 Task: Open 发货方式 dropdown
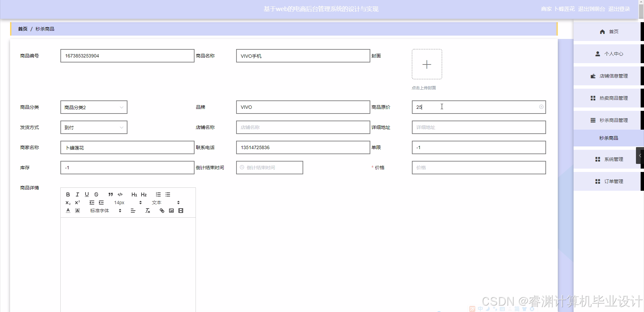click(94, 127)
